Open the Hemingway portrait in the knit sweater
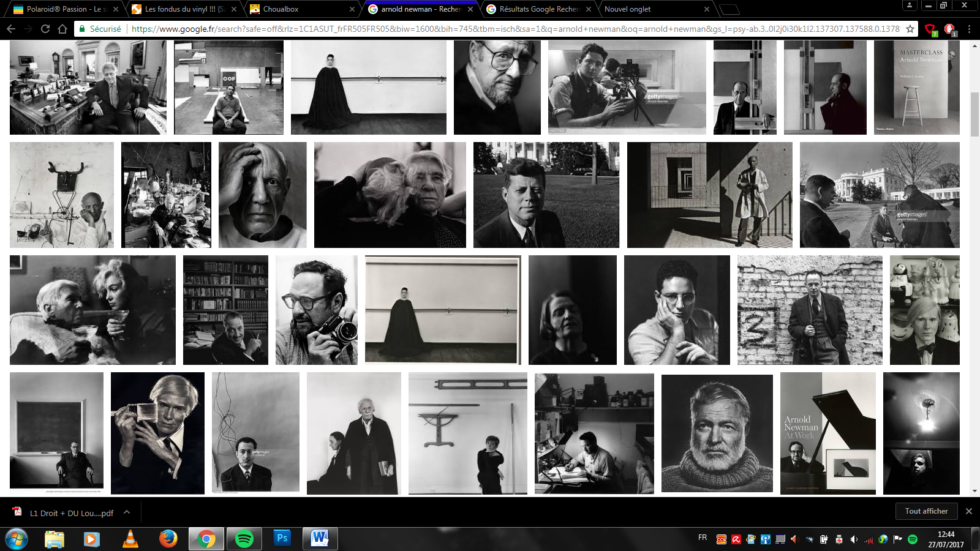Screen dimensions: 980x551 [717, 433]
